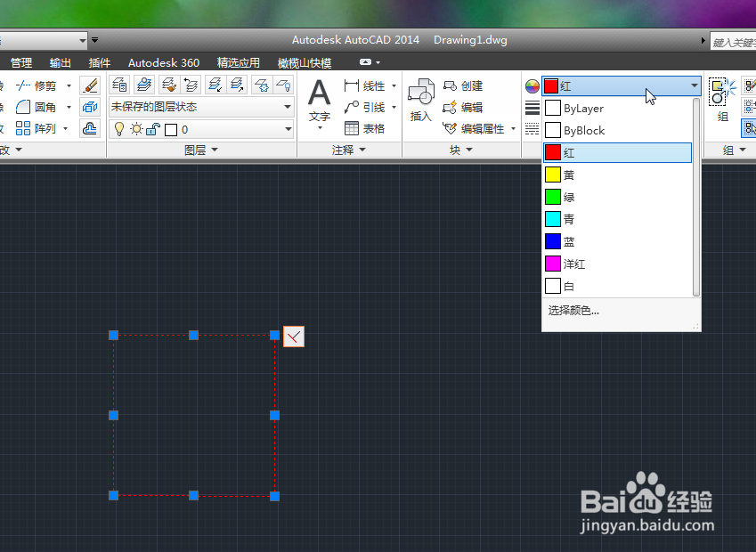The height and width of the screenshot is (552, 756).
Task: Expand the Layers (图层) panel title
Action: click(x=201, y=150)
